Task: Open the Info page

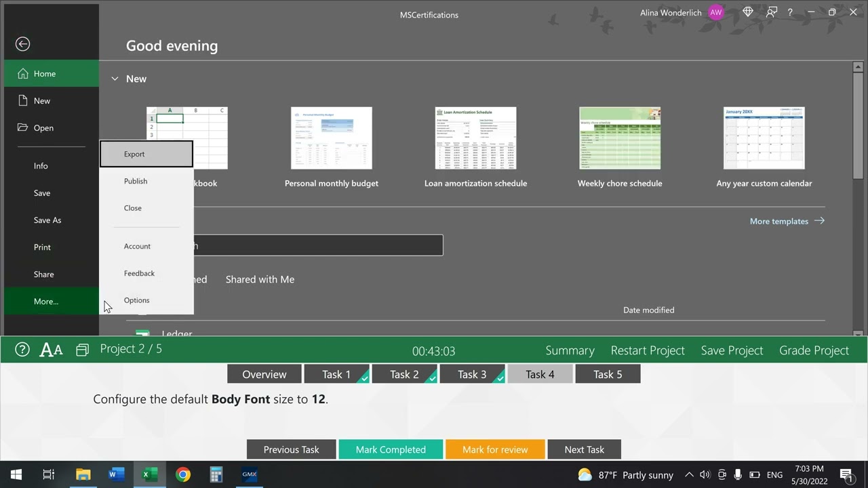Action: [x=52, y=165]
